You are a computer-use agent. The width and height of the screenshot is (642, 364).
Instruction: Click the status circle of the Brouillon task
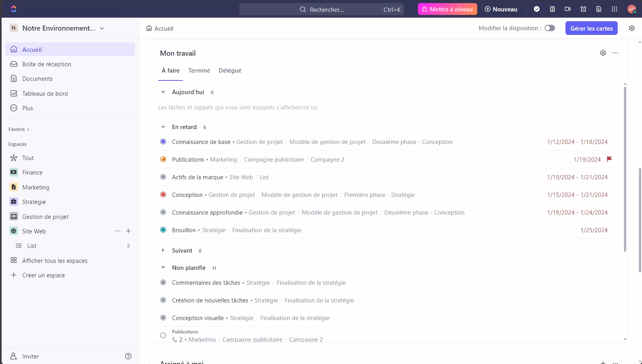click(x=163, y=230)
